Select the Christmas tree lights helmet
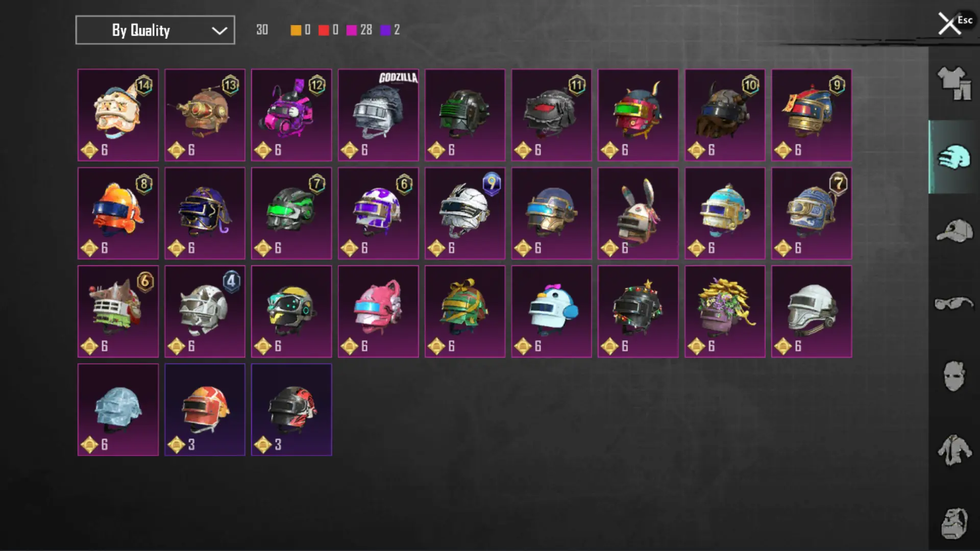Viewport: 980px width, 551px height. [638, 311]
